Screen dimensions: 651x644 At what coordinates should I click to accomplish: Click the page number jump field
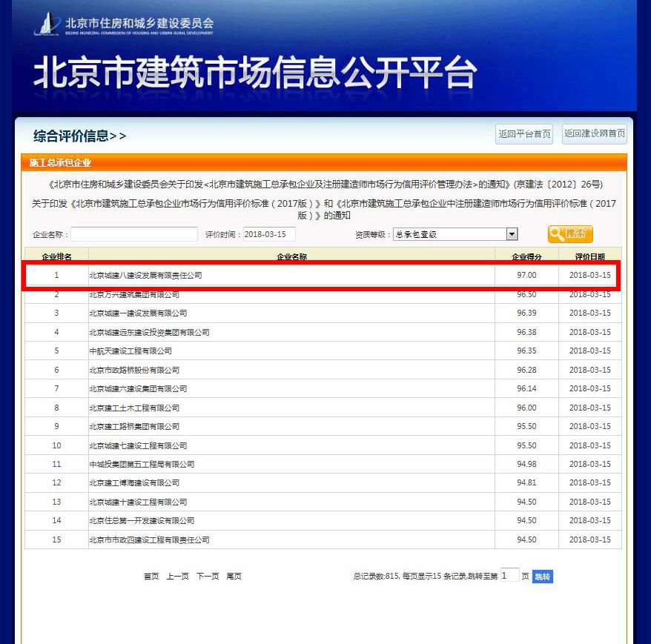tap(509, 576)
